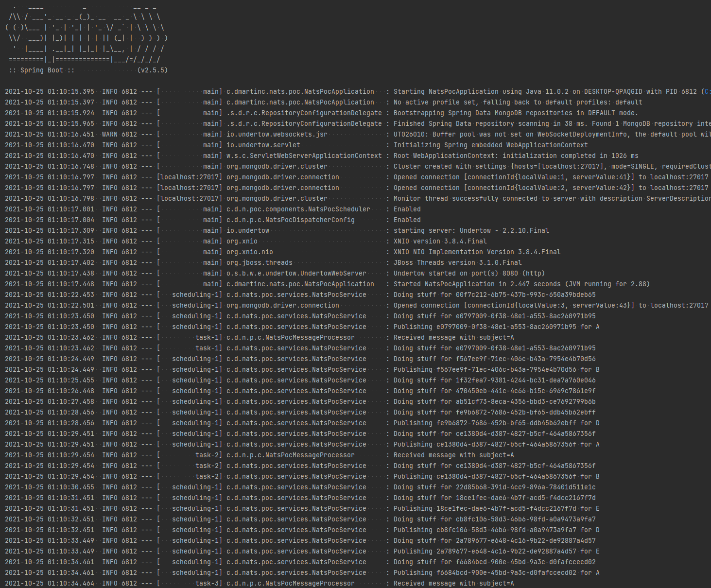The image size is (711, 588).
Task: Select 'Publishing f6684bcd-900e-45bd-9a3c-d0fafccecd02 for A'
Action: [x=497, y=573]
